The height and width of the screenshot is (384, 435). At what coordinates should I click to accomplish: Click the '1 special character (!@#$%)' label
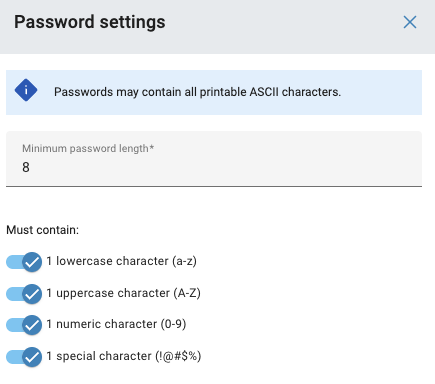coord(124,356)
